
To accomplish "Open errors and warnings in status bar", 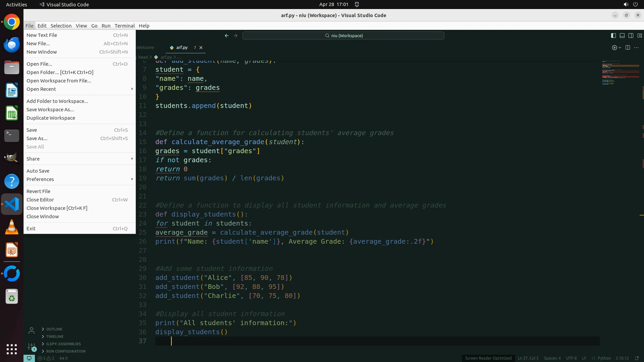I will (46, 358).
